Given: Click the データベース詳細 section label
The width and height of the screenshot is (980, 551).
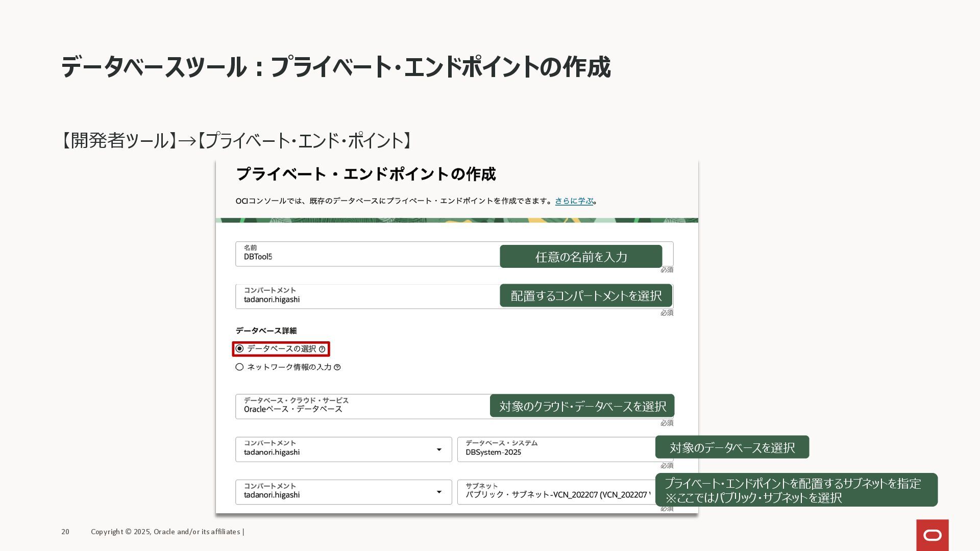Looking at the screenshot, I should [266, 331].
